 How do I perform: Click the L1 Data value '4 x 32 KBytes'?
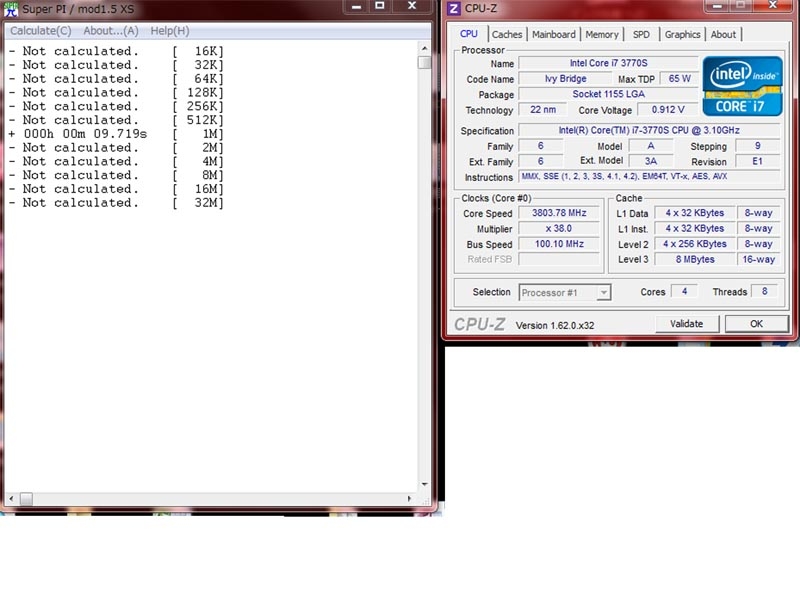(694, 213)
